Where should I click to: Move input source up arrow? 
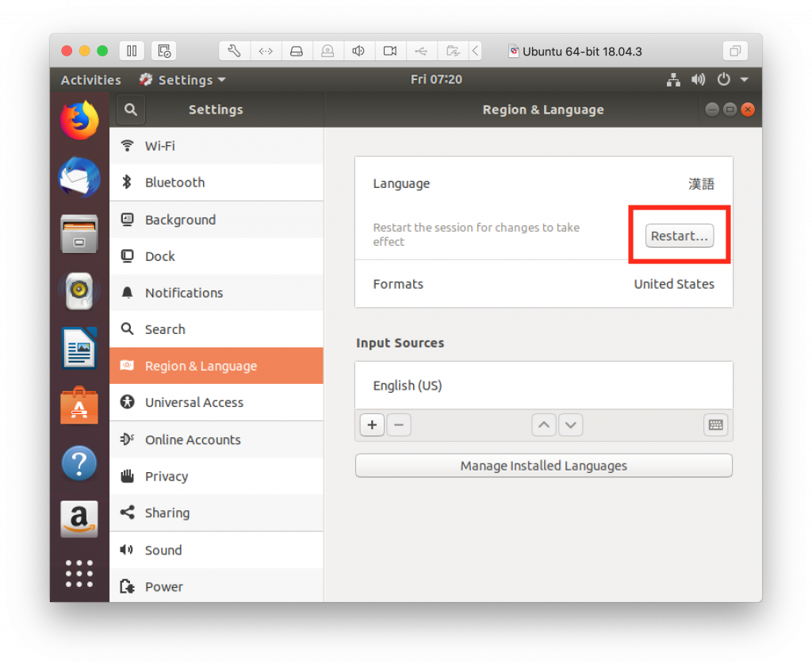point(544,425)
